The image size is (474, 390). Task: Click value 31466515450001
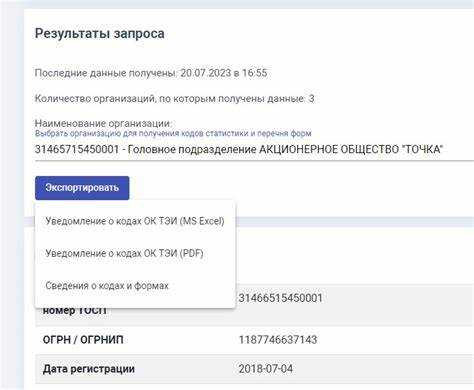[x=280, y=298]
